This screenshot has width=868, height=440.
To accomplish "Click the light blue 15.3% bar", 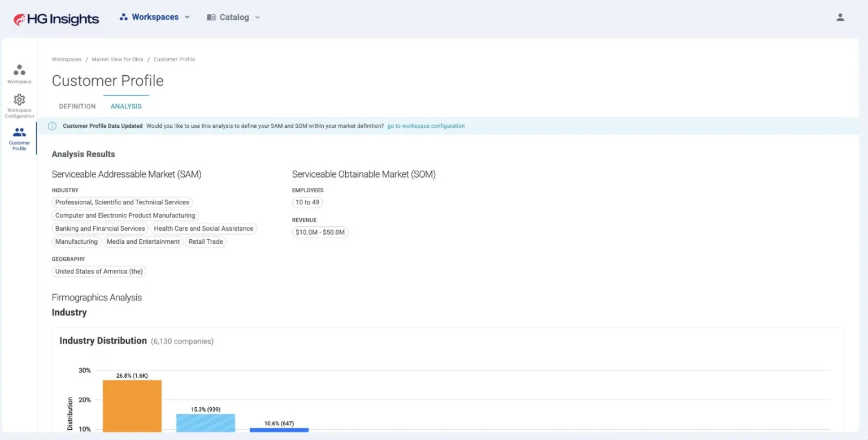I will 206,423.
